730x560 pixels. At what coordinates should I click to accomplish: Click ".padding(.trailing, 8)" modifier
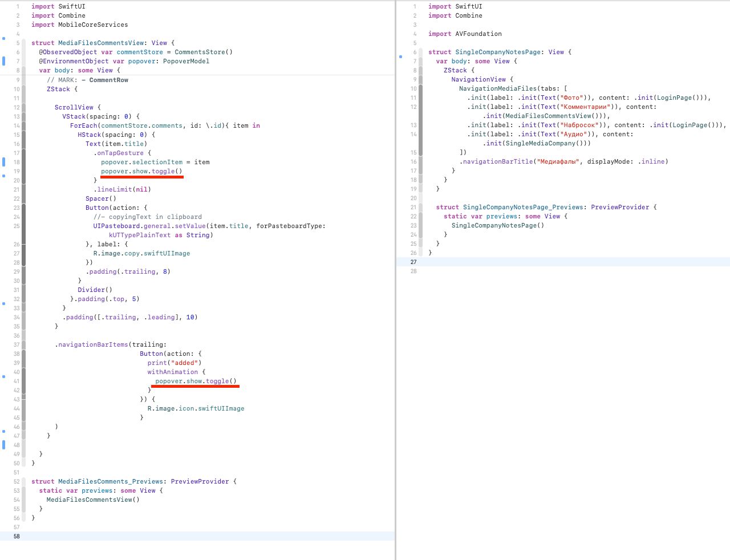pos(128,271)
